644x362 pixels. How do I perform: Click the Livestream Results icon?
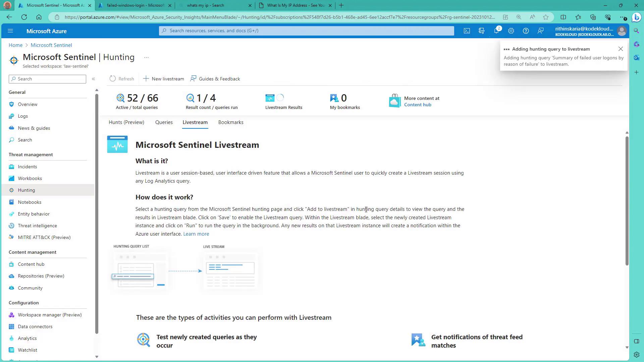pos(270,98)
